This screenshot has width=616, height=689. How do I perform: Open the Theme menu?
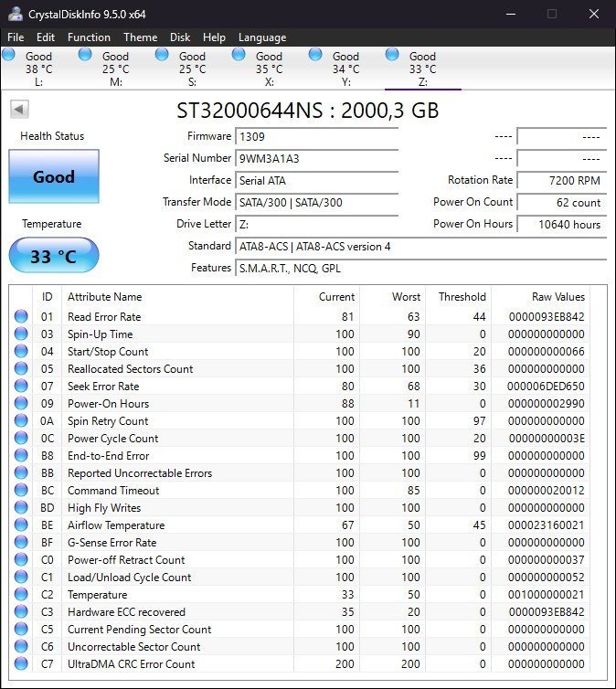point(140,37)
